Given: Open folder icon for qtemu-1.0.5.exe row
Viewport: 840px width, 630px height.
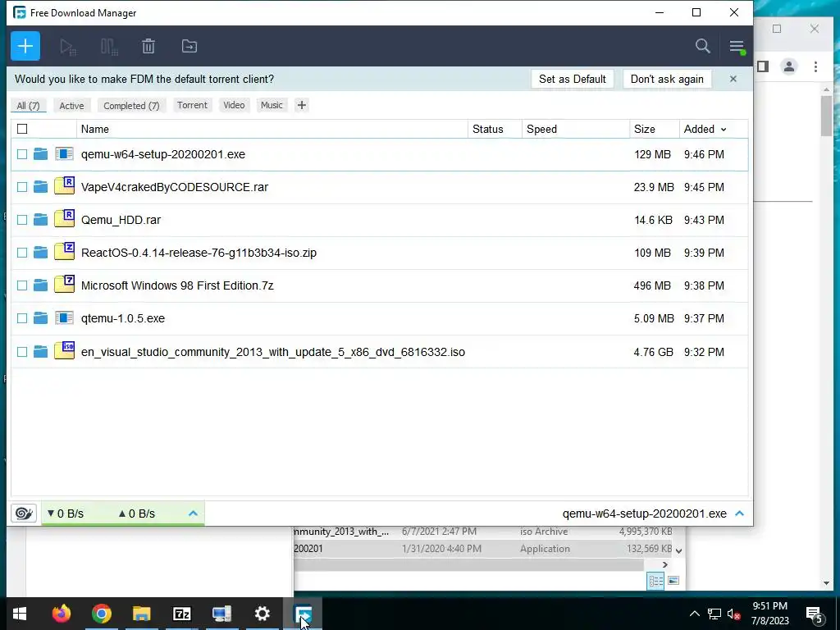Looking at the screenshot, I should (41, 318).
